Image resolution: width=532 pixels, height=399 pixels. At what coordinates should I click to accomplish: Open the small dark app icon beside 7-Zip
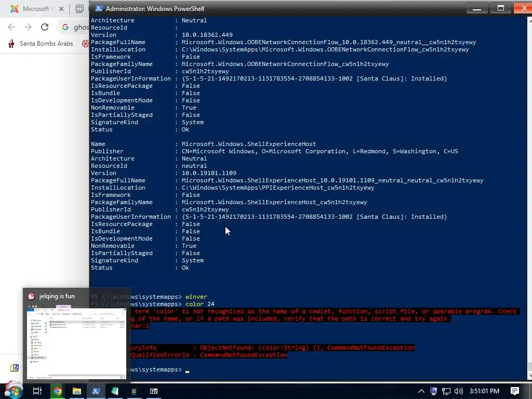(x=134, y=391)
